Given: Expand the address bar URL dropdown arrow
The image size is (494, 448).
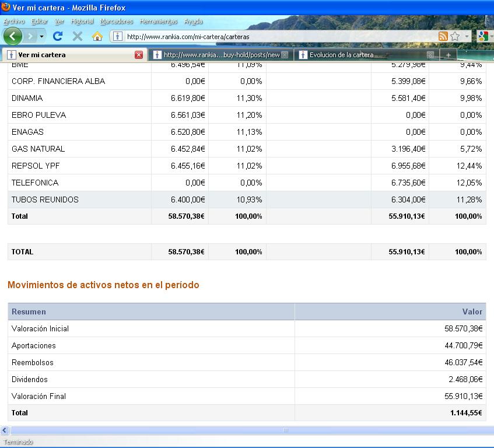Looking at the screenshot, I should tap(467, 36).
